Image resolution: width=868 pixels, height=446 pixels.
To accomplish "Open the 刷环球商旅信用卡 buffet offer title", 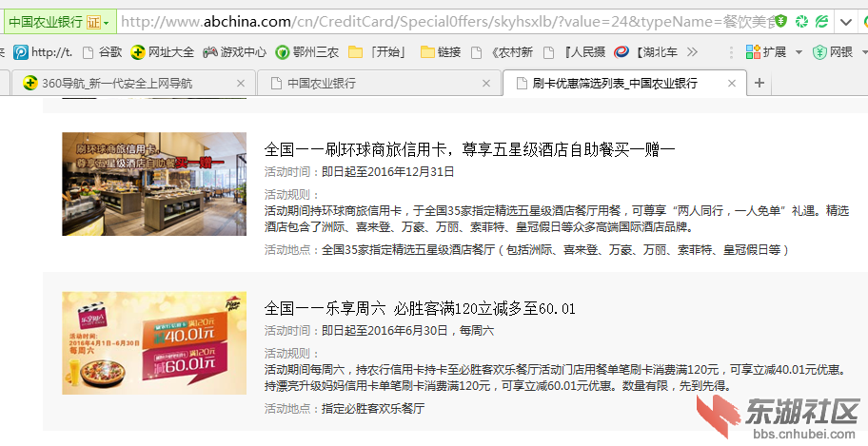I will [x=469, y=149].
